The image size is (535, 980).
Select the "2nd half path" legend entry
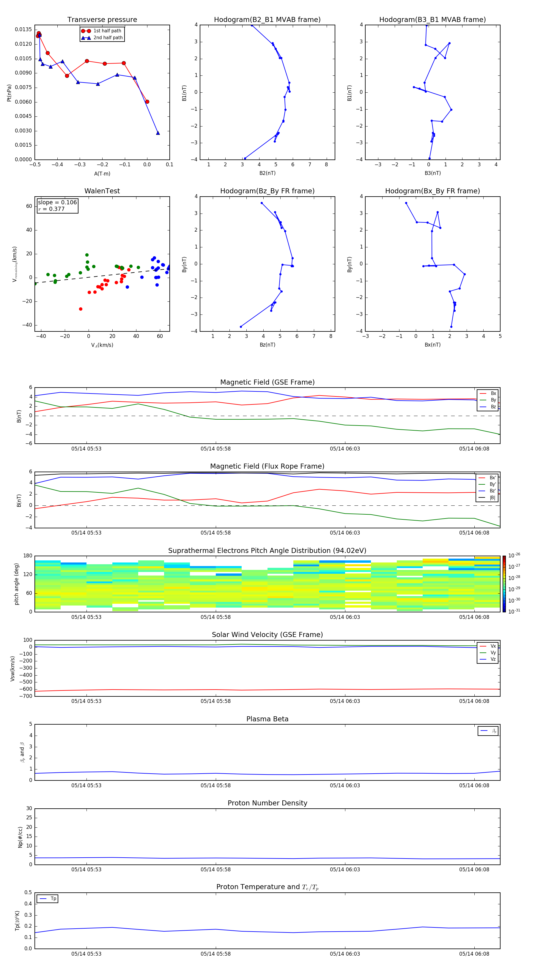102,38
